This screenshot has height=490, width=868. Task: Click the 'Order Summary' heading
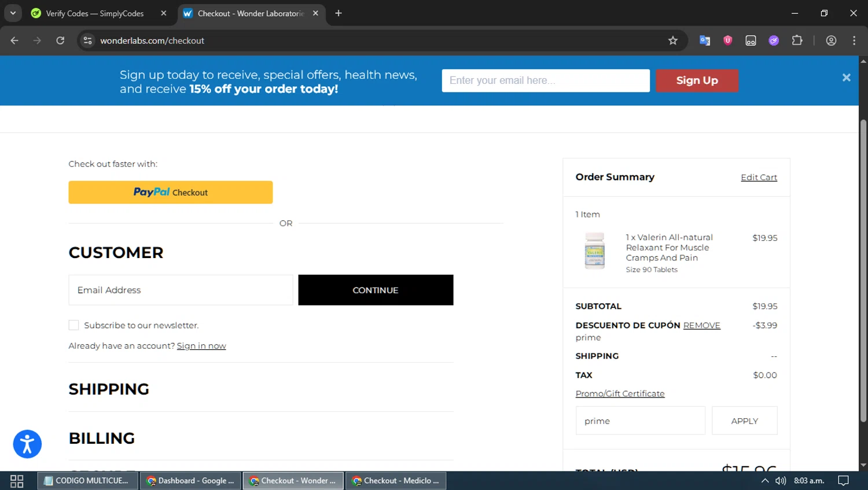click(x=615, y=177)
